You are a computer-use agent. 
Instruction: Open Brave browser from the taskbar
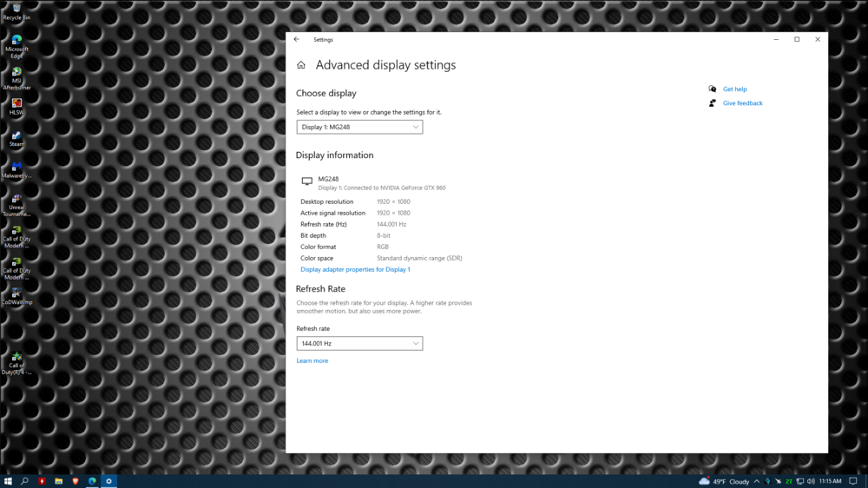[76, 481]
